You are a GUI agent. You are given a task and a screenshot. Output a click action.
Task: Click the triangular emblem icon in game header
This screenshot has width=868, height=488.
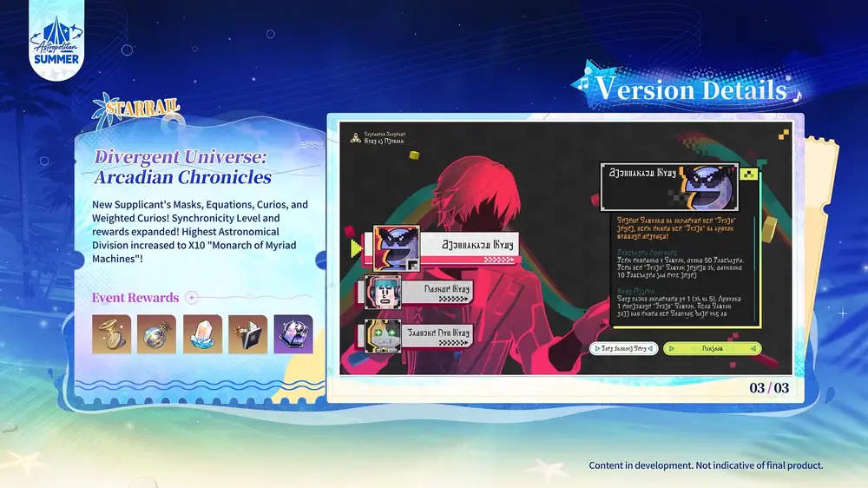[355, 137]
